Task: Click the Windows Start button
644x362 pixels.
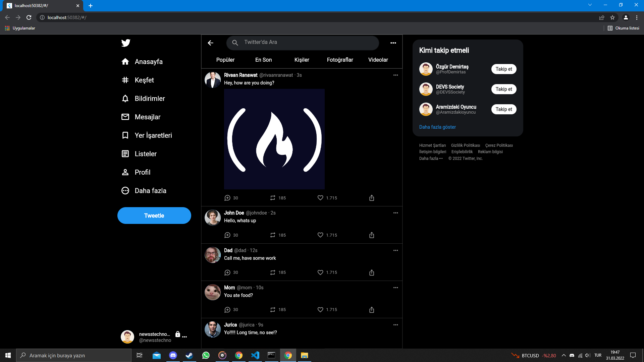Action: (x=8, y=355)
